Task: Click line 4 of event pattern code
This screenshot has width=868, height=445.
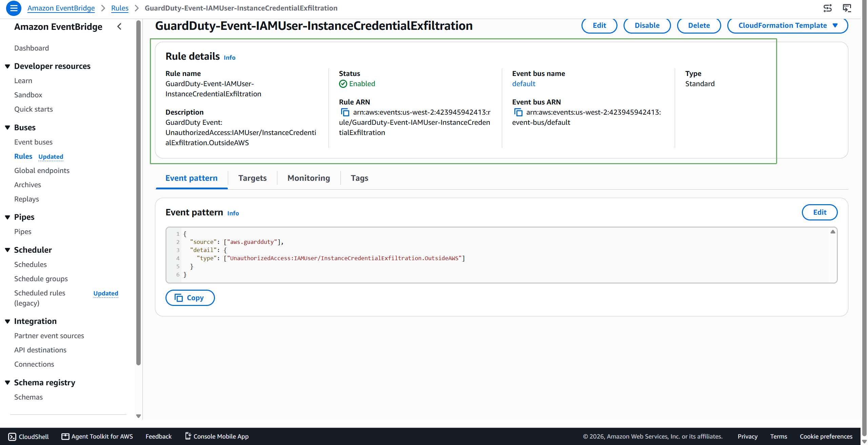Action: [331, 258]
